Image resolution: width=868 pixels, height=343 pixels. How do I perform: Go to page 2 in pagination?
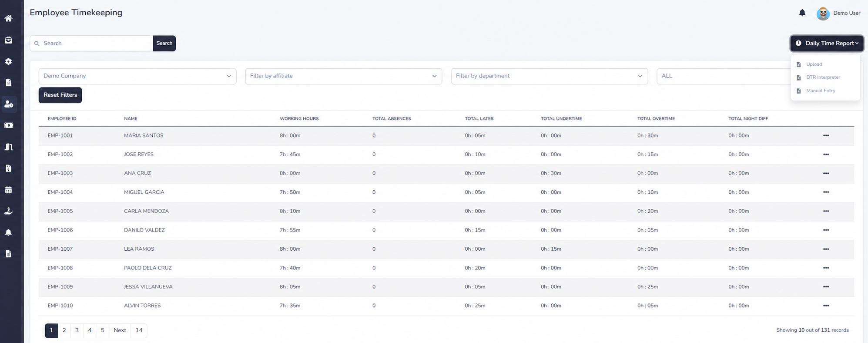click(x=64, y=330)
